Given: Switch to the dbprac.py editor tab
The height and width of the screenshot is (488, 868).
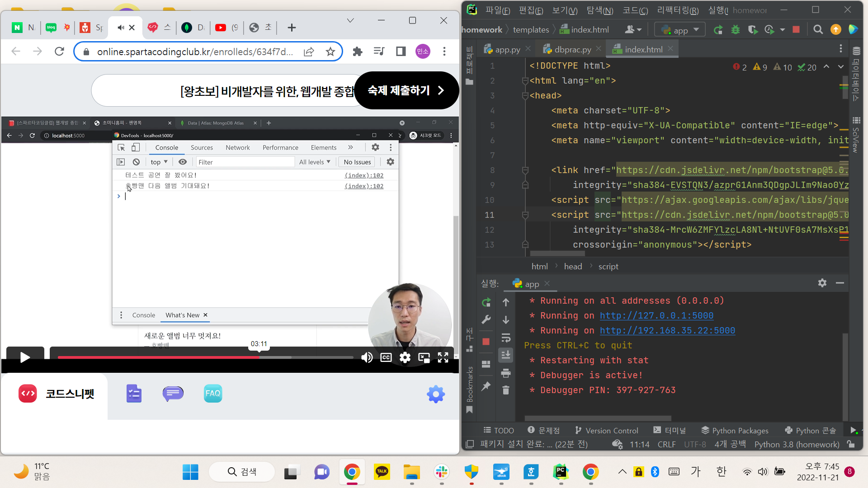Looking at the screenshot, I should (572, 49).
